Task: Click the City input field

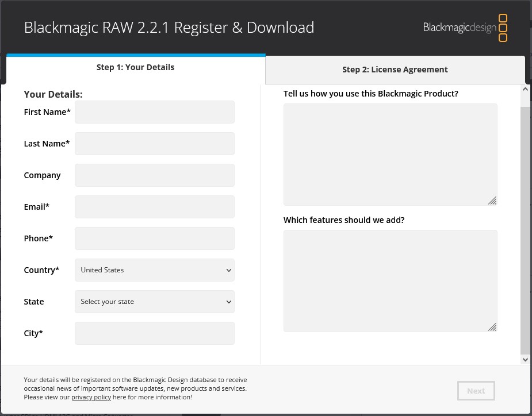Action: [x=154, y=333]
